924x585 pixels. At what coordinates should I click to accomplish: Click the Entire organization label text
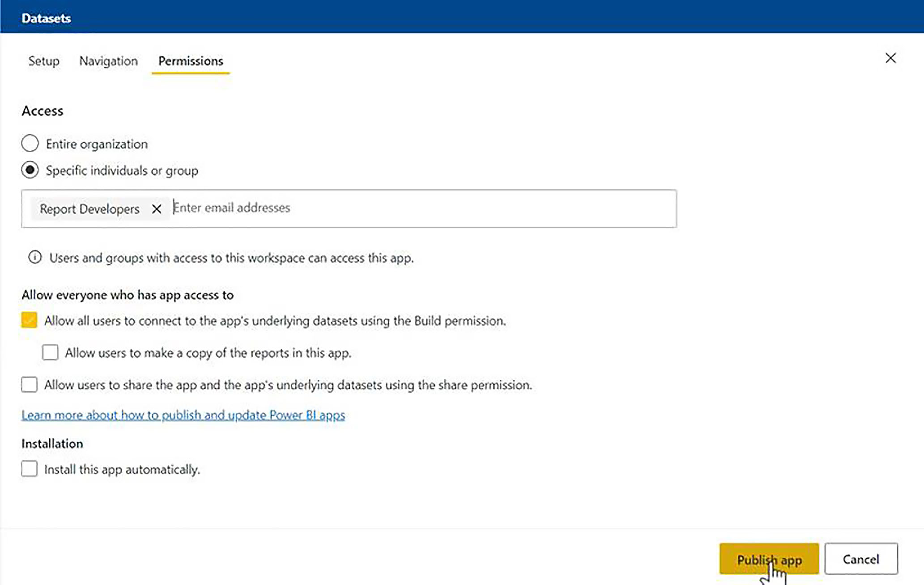(x=97, y=144)
